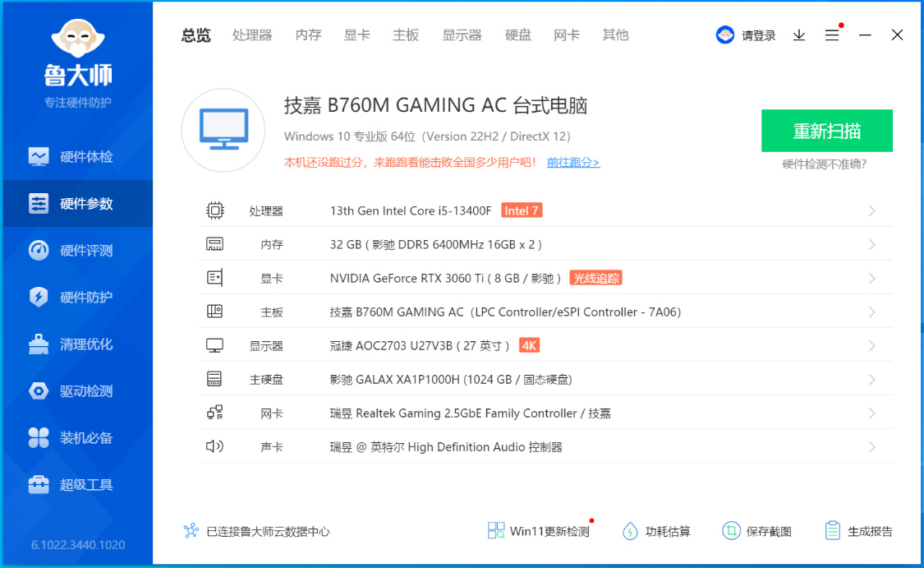This screenshot has width=924, height=568.
Task: Switch to the 其他 tab
Action: pos(616,35)
